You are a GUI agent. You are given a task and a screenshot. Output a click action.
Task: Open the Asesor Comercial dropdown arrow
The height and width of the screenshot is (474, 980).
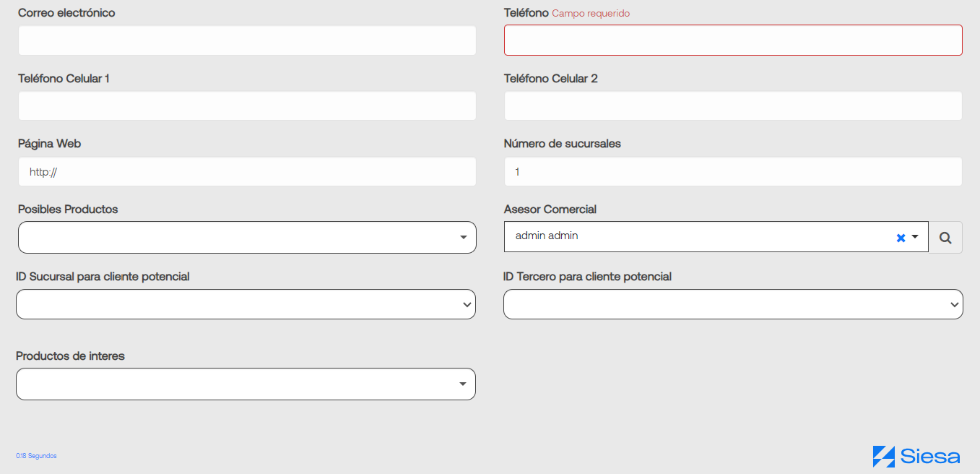pos(915,237)
